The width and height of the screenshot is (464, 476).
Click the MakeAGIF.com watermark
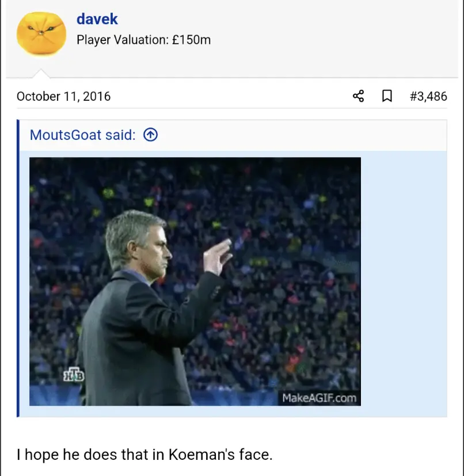[x=319, y=398]
